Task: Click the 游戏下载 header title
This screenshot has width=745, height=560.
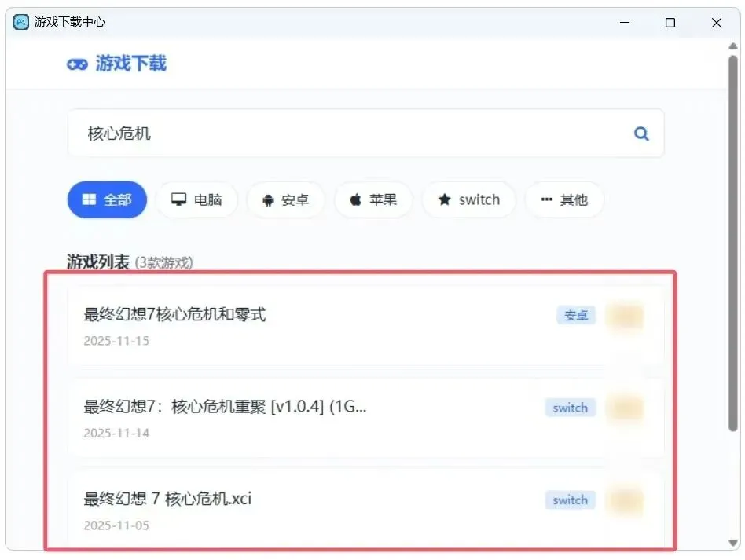Action: pyautogui.click(x=131, y=63)
